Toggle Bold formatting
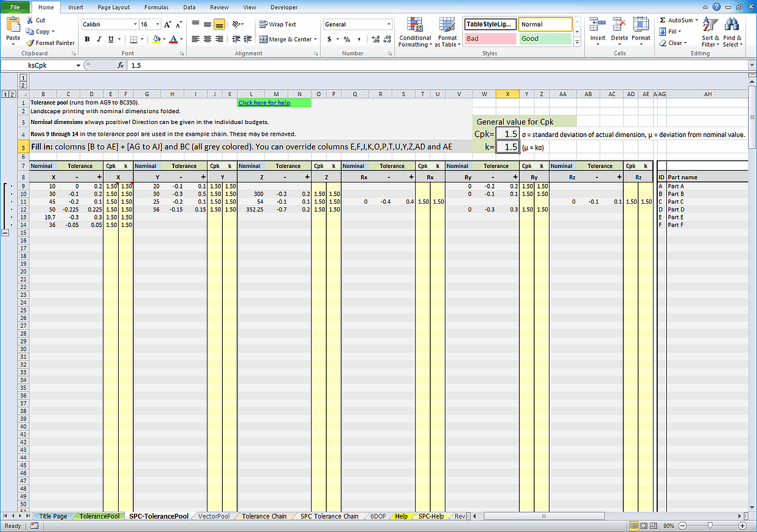The width and height of the screenshot is (757, 532). [87, 39]
